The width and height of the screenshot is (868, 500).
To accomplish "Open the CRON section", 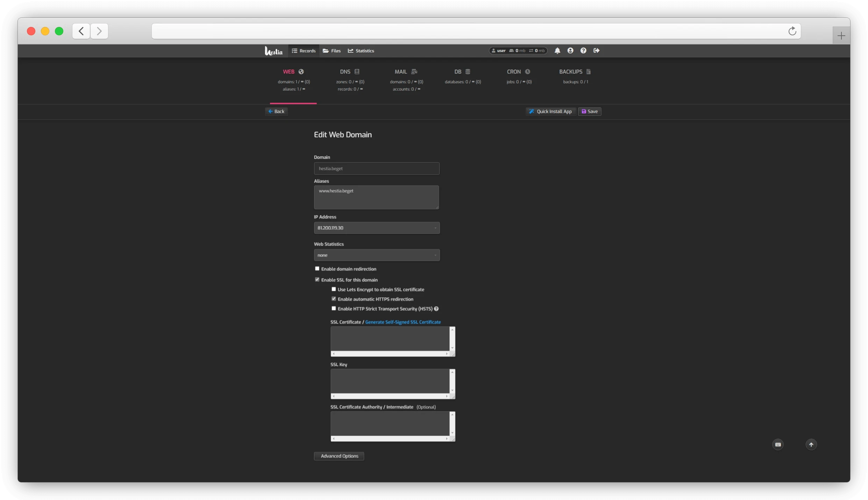I will pos(519,71).
